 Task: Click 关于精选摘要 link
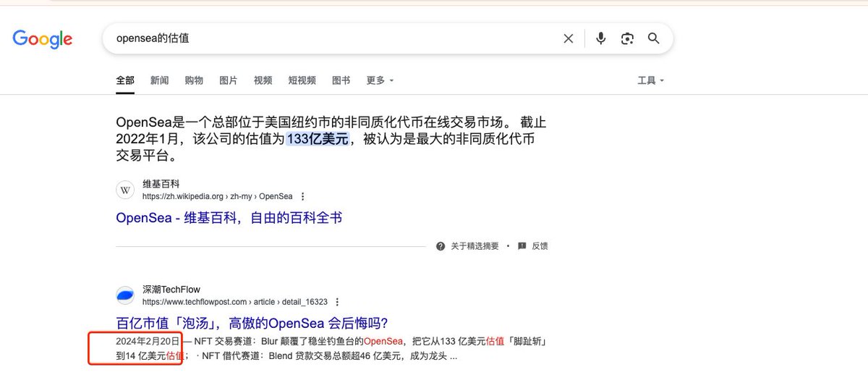point(475,246)
